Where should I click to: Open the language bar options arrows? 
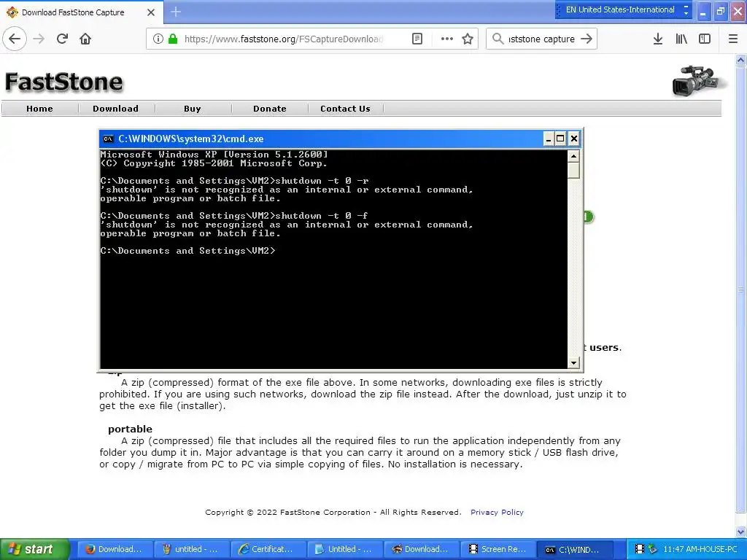point(686,9)
